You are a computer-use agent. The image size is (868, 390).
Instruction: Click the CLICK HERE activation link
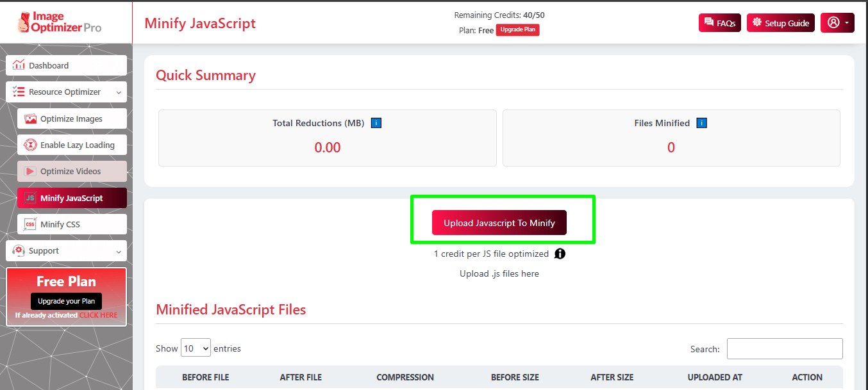[99, 315]
